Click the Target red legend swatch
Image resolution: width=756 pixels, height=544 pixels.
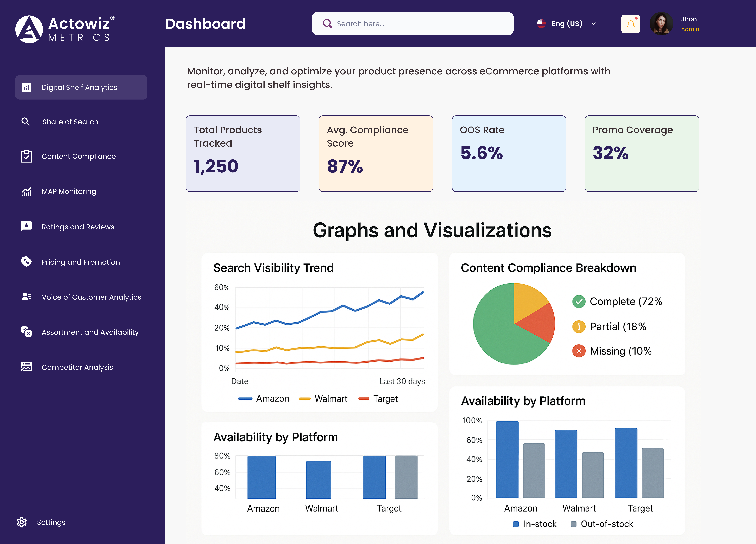coord(364,399)
